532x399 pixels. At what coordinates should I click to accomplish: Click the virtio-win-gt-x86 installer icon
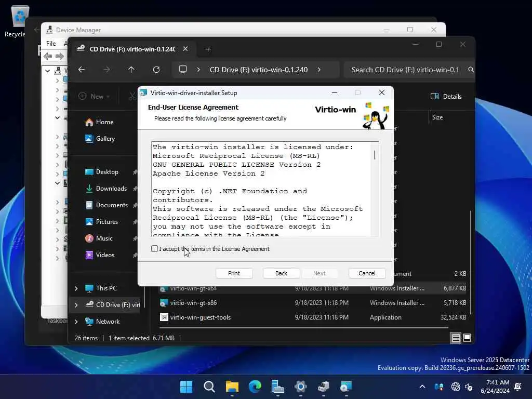[164, 303]
